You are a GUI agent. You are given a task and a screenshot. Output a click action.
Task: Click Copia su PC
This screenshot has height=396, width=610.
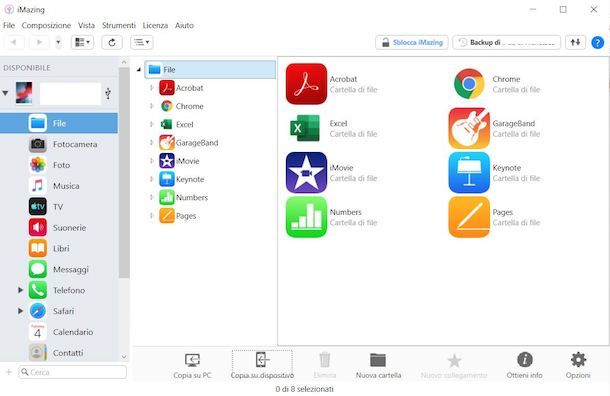point(192,366)
